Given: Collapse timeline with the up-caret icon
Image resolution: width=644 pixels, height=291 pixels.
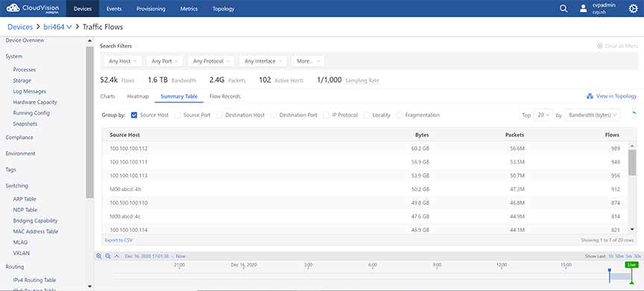Looking at the screenshot, I should click(116, 256).
